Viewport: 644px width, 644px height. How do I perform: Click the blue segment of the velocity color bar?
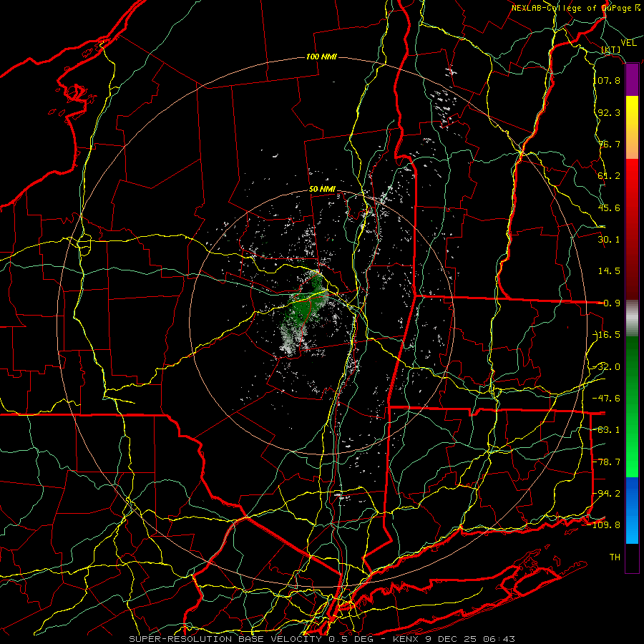pyautogui.click(x=632, y=510)
